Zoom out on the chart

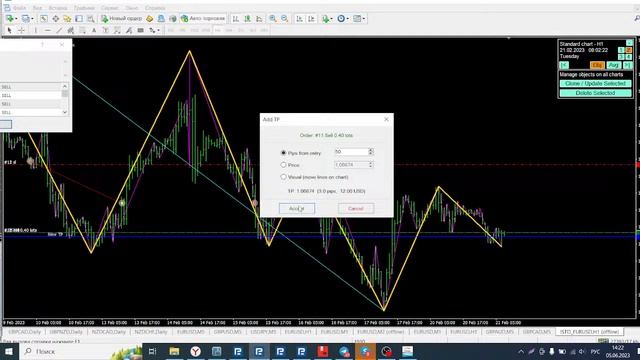tap(284, 18)
